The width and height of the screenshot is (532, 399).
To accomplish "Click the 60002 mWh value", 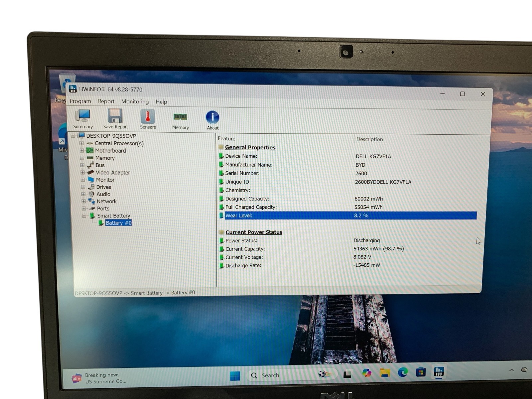I will [368, 199].
